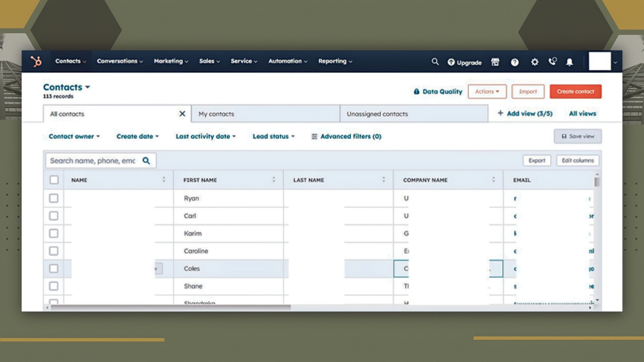Select the checkbox for Caroline's row
Viewport: 644px width, 362px height.
pyautogui.click(x=54, y=251)
